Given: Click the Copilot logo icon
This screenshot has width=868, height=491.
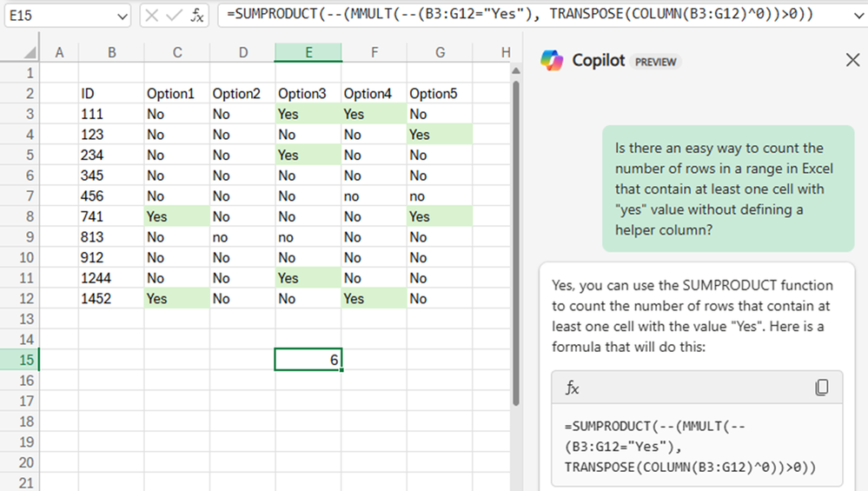Looking at the screenshot, I should pos(552,60).
